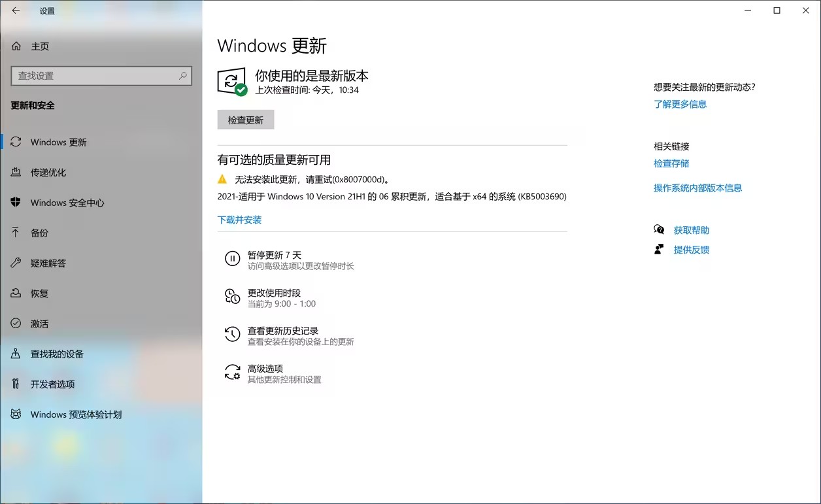Click the yellow warning triangle icon
Image resolution: width=821 pixels, height=504 pixels.
pyautogui.click(x=222, y=178)
